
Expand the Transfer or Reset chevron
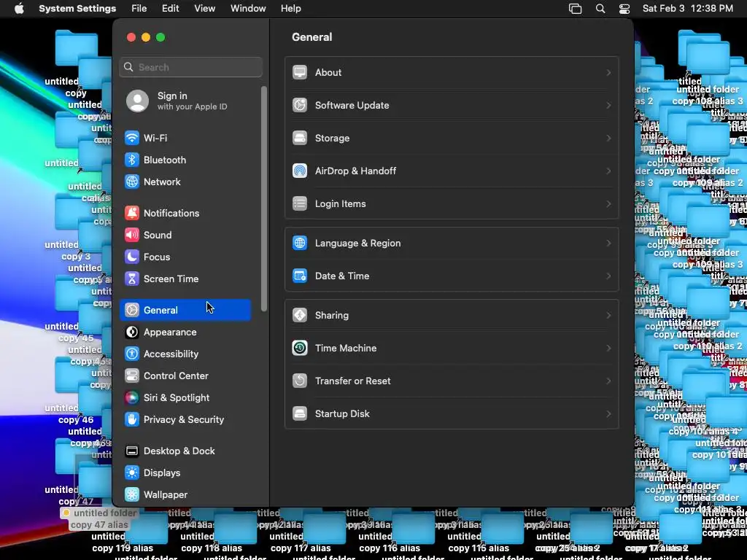(x=608, y=381)
